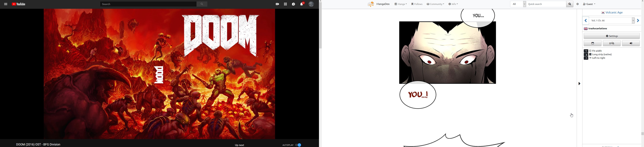Image resolution: width=644 pixels, height=147 pixels.
Task: Click the YouTube search magnifier button
Action: [x=202, y=4]
